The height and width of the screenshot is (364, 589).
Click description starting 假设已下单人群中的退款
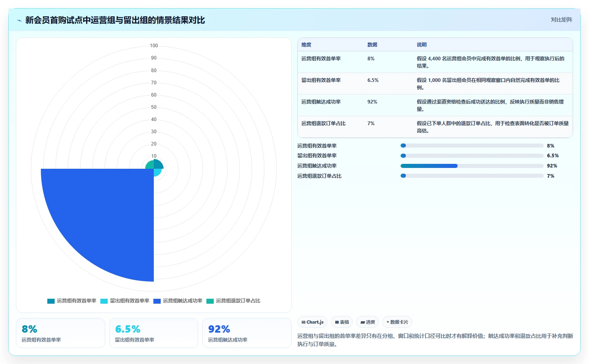click(x=493, y=127)
